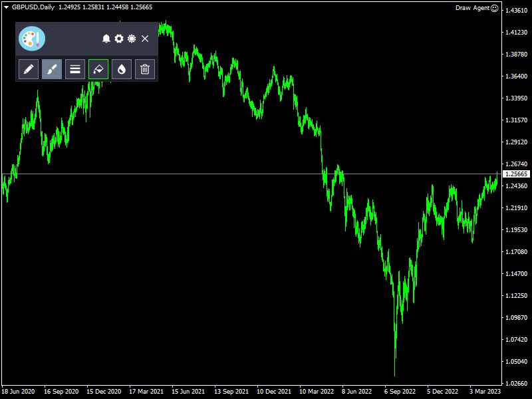This screenshot has width=532, height=399.
Task: Select the paint bucket fill tool
Action: [x=98, y=68]
